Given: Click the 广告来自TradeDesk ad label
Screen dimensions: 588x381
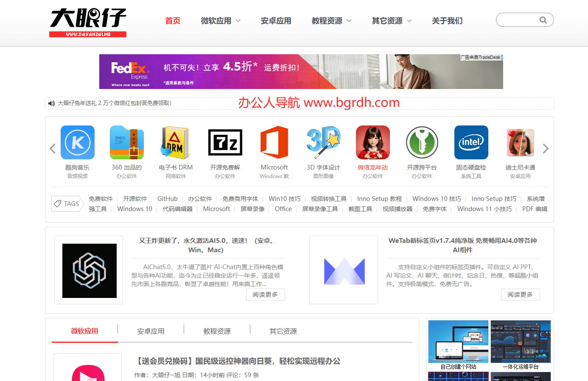Looking at the screenshot, I should tap(481, 57).
